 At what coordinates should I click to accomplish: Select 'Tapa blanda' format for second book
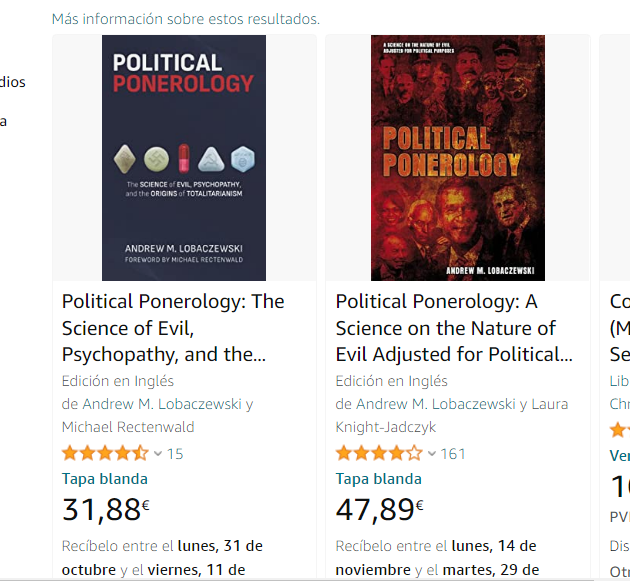coord(379,479)
